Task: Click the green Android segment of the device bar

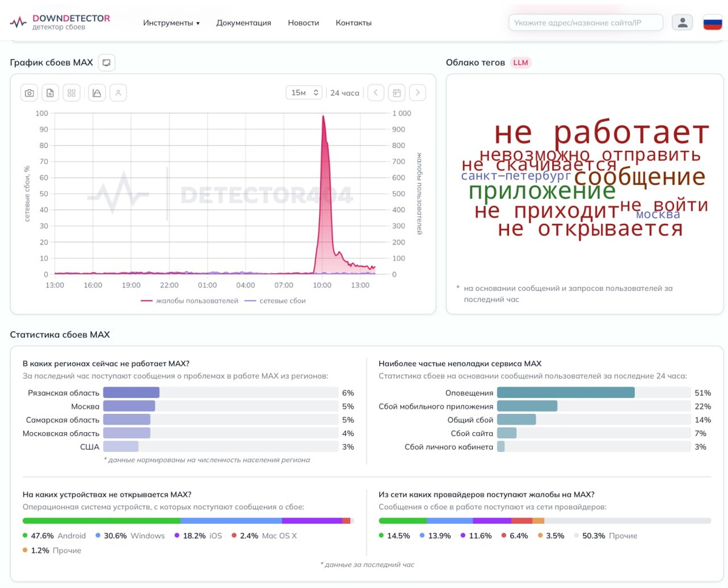Action: 101,521
